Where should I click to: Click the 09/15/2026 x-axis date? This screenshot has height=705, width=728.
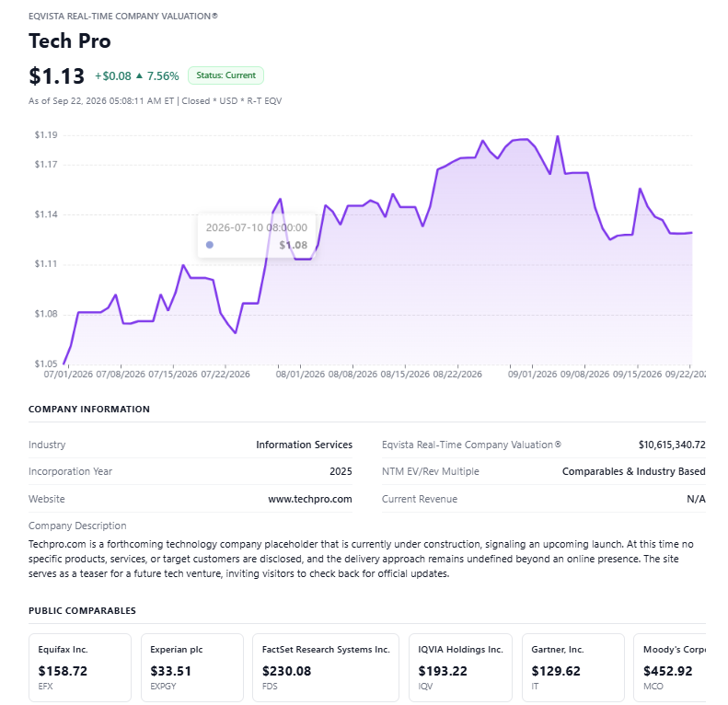point(638,375)
